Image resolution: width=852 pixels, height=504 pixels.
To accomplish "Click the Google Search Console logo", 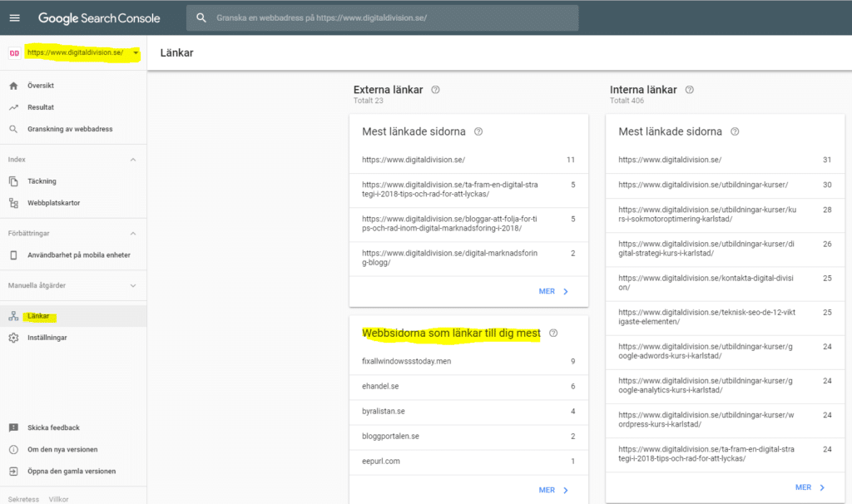I will (99, 18).
